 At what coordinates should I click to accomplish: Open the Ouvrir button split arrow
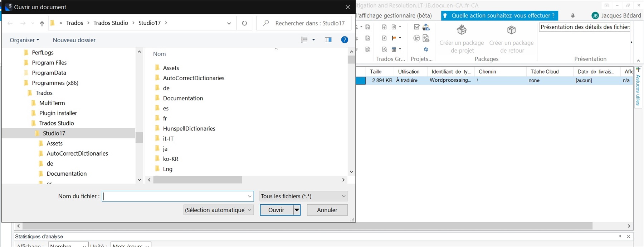(297, 210)
